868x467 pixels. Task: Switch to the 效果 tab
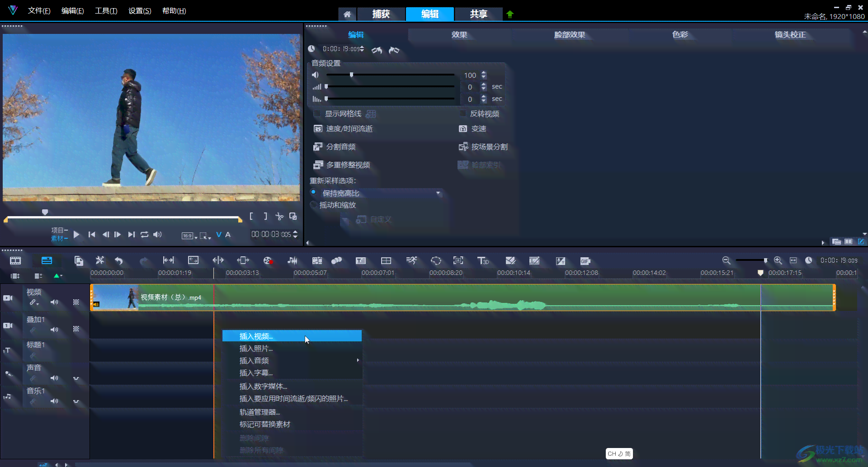tap(459, 35)
